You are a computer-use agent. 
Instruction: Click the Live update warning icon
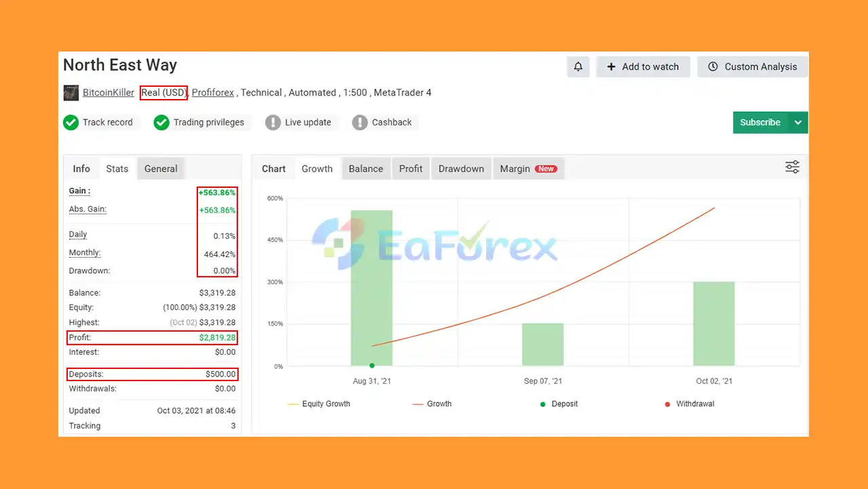coord(273,123)
